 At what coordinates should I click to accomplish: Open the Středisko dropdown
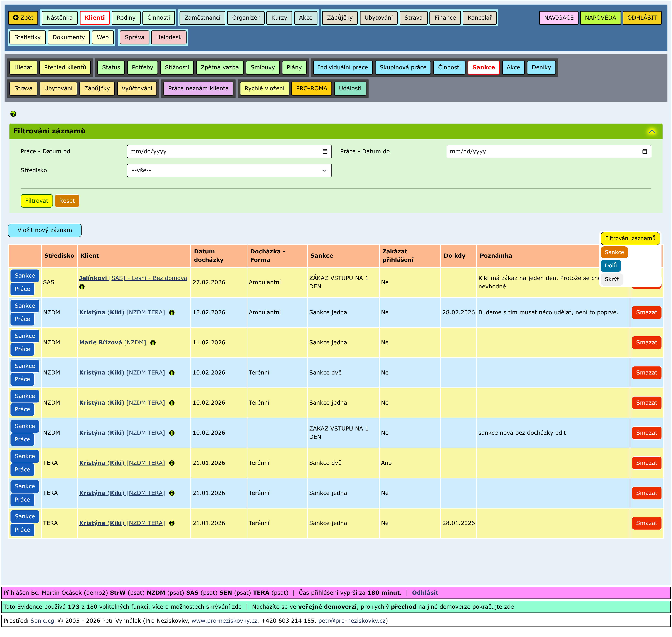[x=229, y=170]
